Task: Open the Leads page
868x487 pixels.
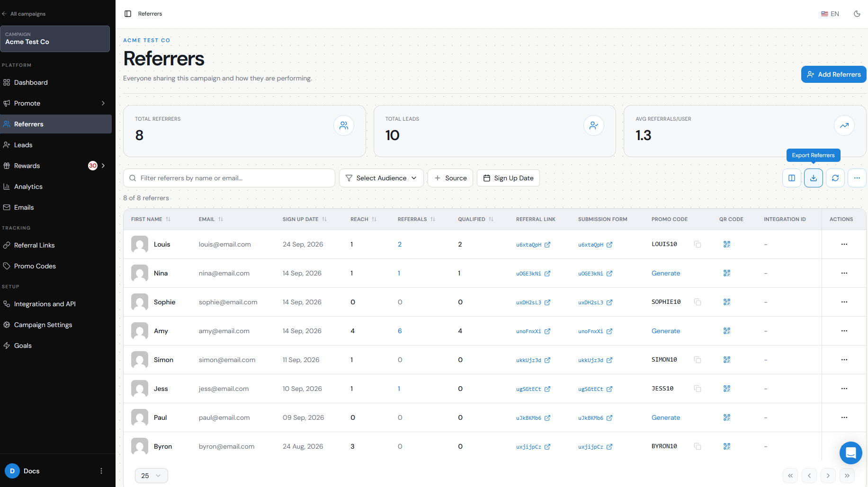Action: tap(56, 145)
